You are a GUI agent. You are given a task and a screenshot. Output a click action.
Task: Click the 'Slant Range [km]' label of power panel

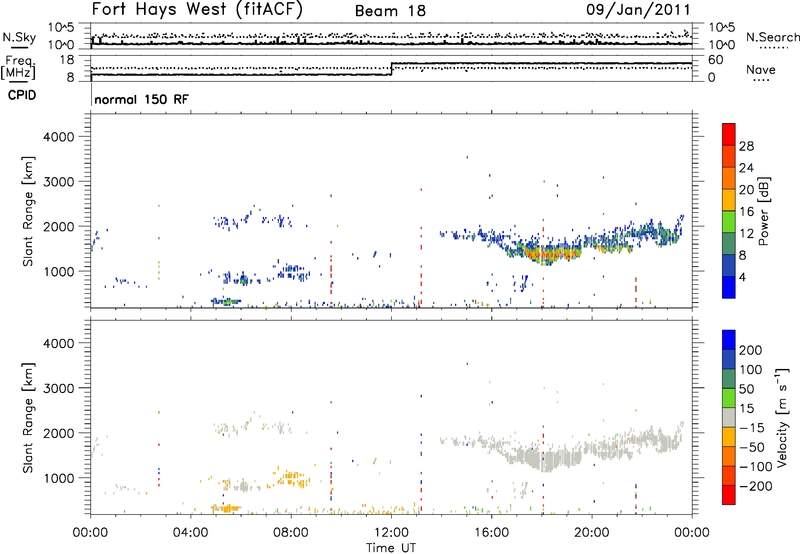pyautogui.click(x=28, y=211)
